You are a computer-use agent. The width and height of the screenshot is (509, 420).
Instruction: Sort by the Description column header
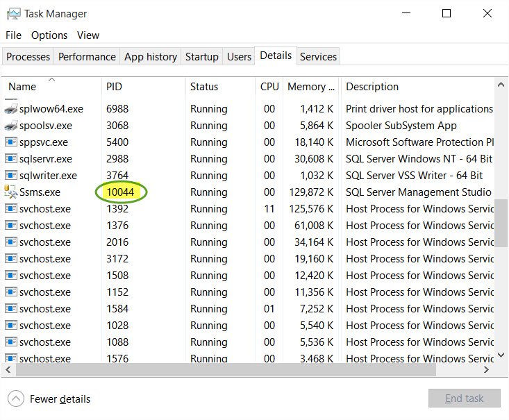click(x=417, y=86)
